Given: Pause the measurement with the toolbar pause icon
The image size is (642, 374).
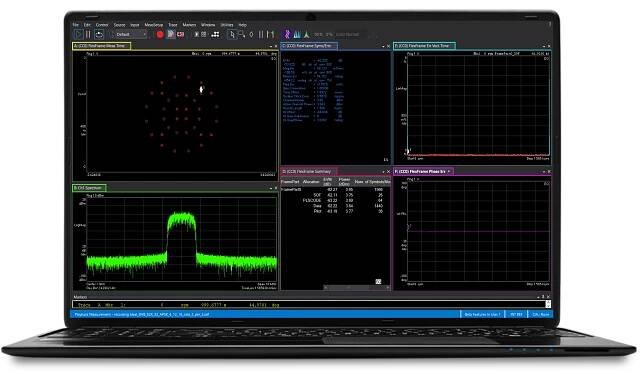Looking at the screenshot, I should 88,34.
